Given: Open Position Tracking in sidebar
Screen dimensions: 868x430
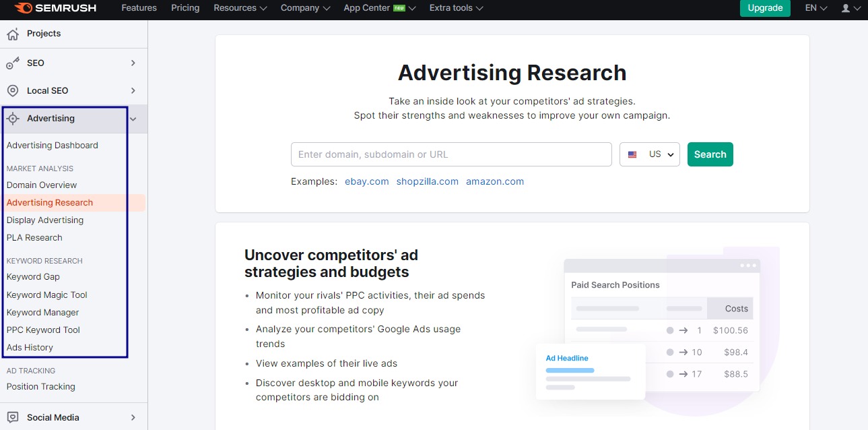Looking at the screenshot, I should tap(41, 386).
